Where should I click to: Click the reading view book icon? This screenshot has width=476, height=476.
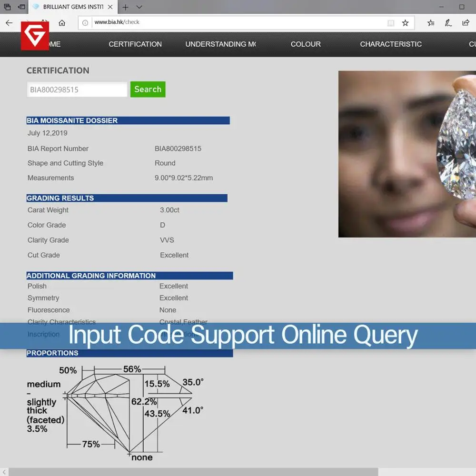pyautogui.click(x=391, y=23)
